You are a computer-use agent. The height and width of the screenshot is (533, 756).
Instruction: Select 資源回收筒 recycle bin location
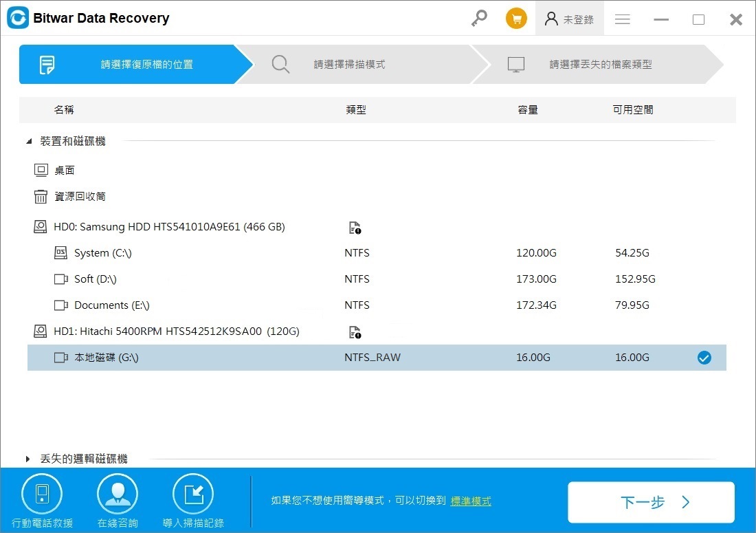(x=80, y=197)
